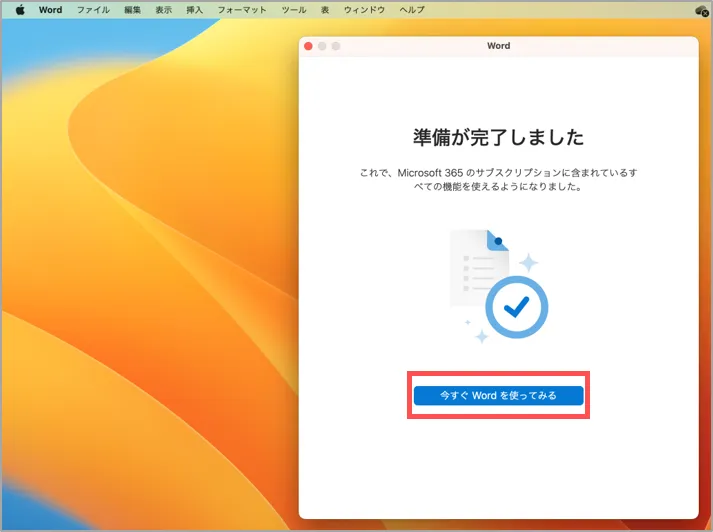
Task: Open the 挿入 menu
Action: (x=195, y=10)
